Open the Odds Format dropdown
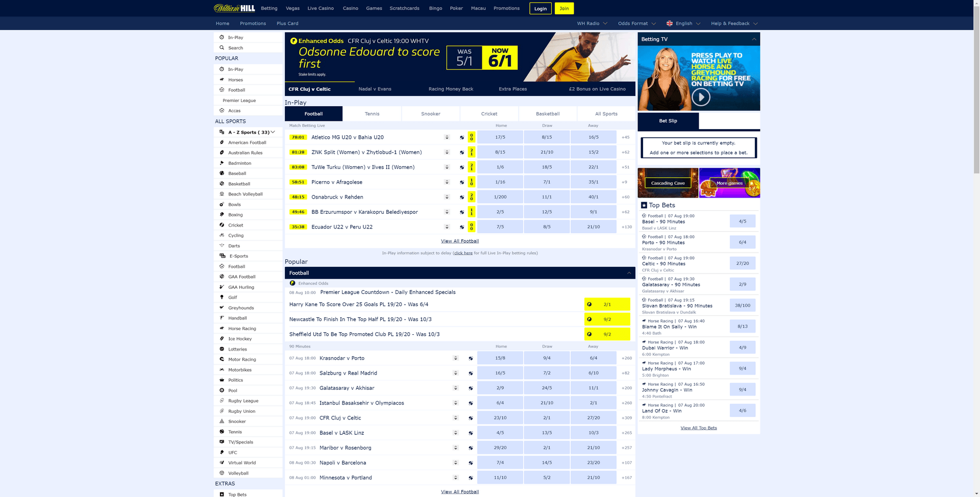The height and width of the screenshot is (497, 980). [x=636, y=23]
